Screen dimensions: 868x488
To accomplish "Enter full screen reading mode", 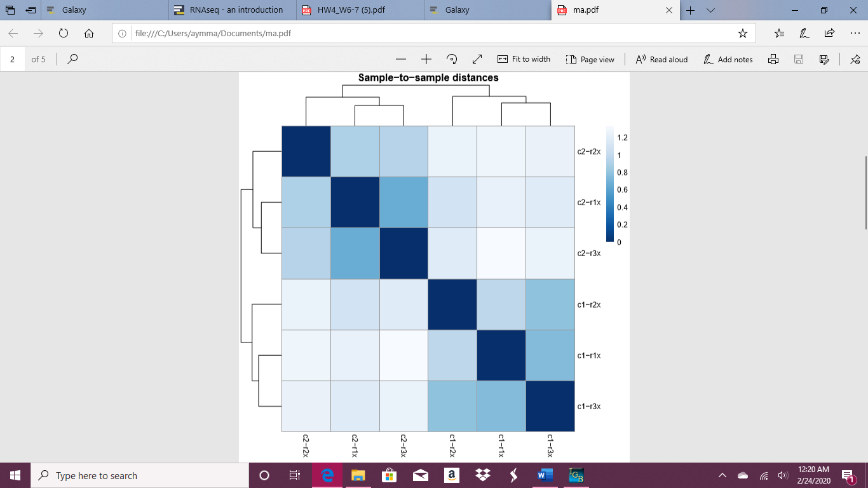I will click(x=477, y=59).
